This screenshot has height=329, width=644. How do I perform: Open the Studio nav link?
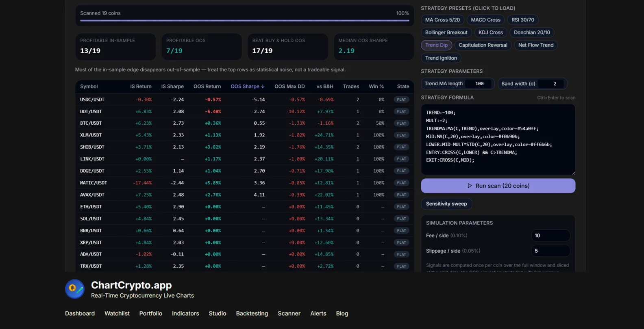[218, 314]
